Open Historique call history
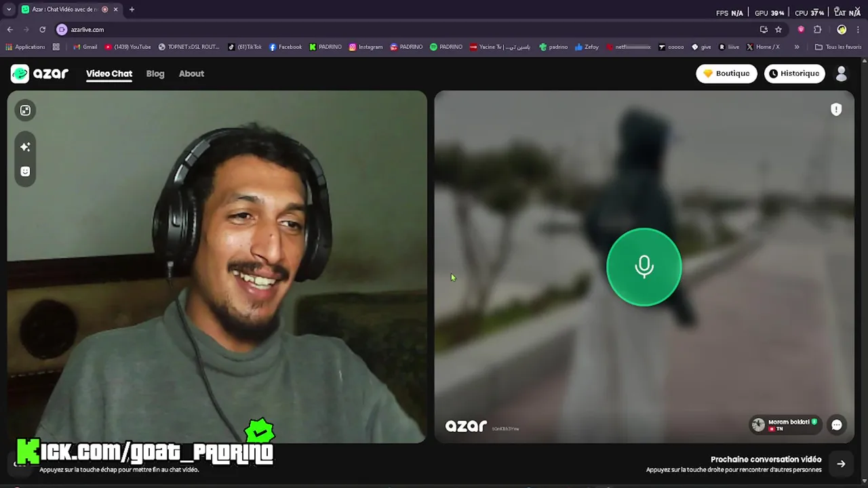This screenshot has height=488, width=868. tap(794, 73)
